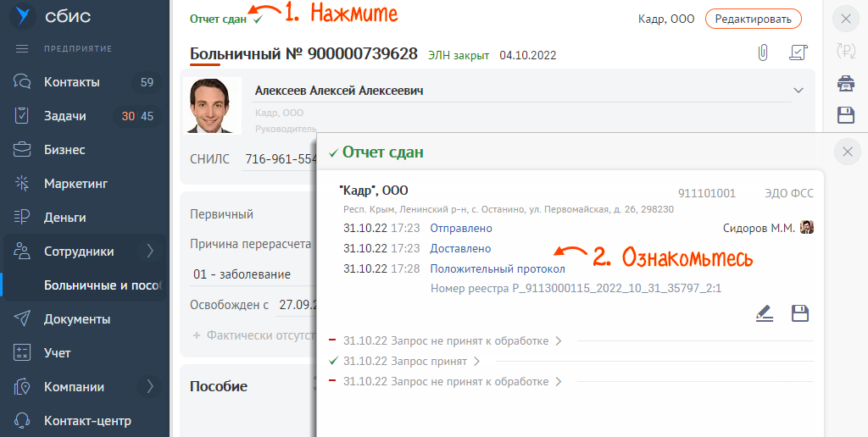Toggle the hamburger menu beside ПРЕДПРИЯТИЕ
Viewport: 868px width, 437px height.
(x=22, y=48)
